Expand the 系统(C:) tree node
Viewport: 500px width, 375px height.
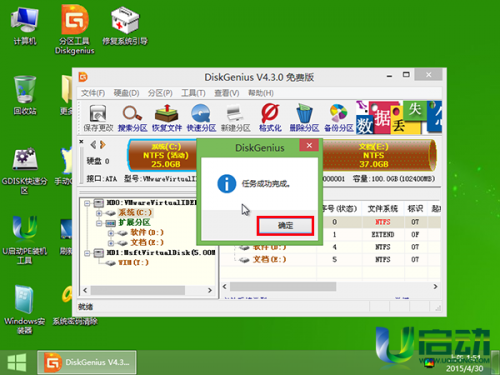(x=99, y=213)
